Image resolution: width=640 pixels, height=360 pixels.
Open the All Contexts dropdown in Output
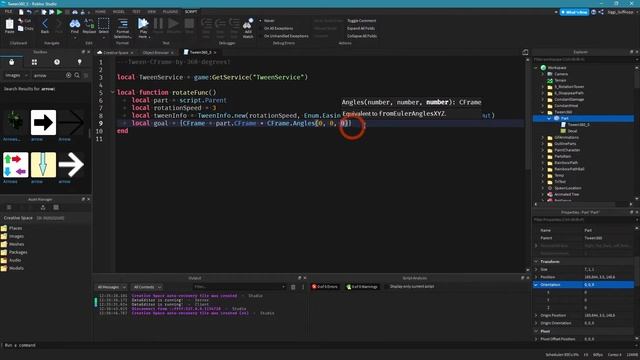pos(147,287)
